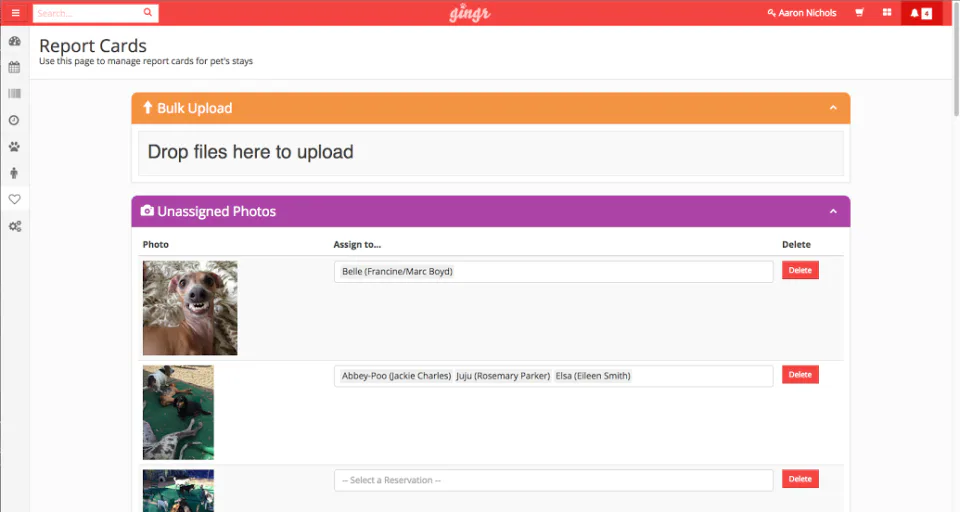Open the third partially visible photo thumbnail
960x512 pixels.
178,491
